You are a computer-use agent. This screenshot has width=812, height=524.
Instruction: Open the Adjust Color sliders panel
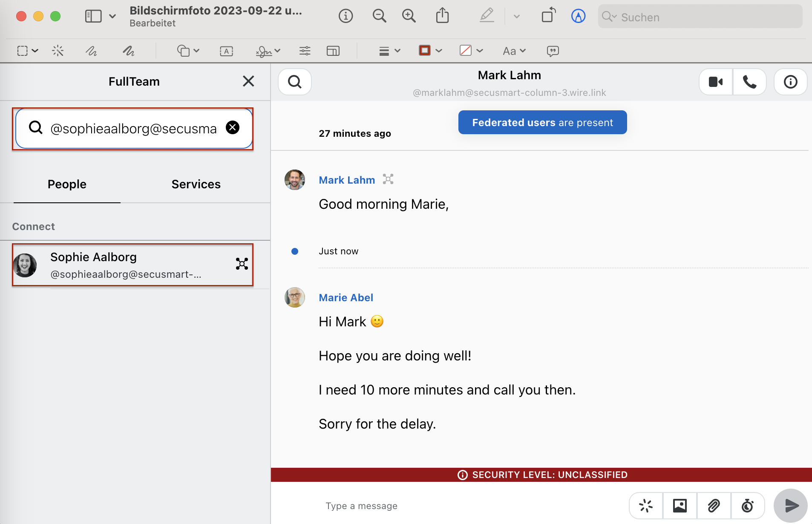[x=305, y=51]
